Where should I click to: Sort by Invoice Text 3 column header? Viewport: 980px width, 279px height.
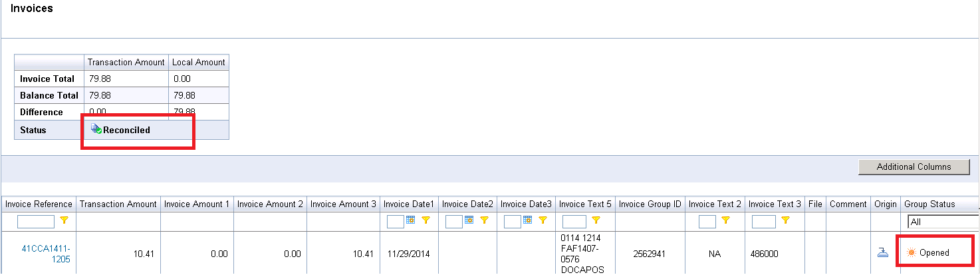[775, 204]
